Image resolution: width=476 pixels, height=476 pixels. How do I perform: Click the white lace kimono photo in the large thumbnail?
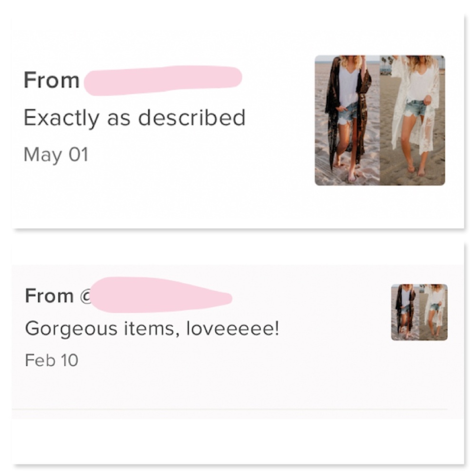click(412, 120)
